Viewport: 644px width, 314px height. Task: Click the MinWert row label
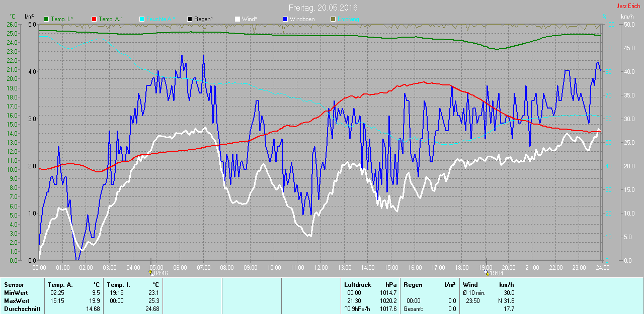16,292
